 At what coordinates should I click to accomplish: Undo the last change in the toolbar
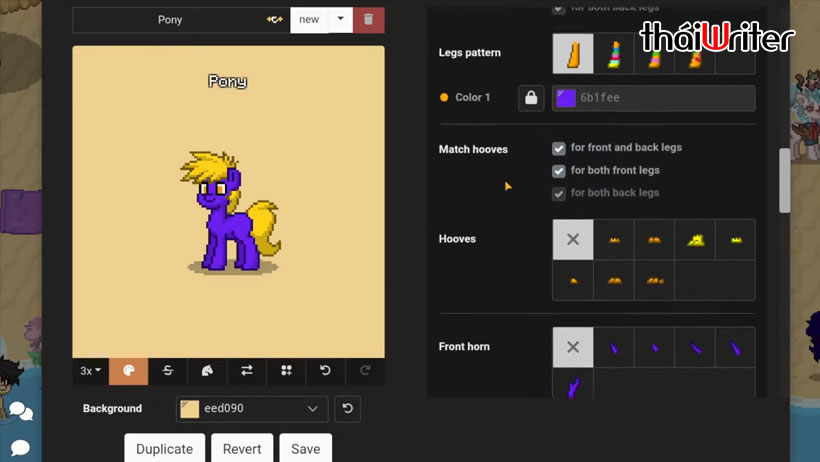[x=325, y=371]
